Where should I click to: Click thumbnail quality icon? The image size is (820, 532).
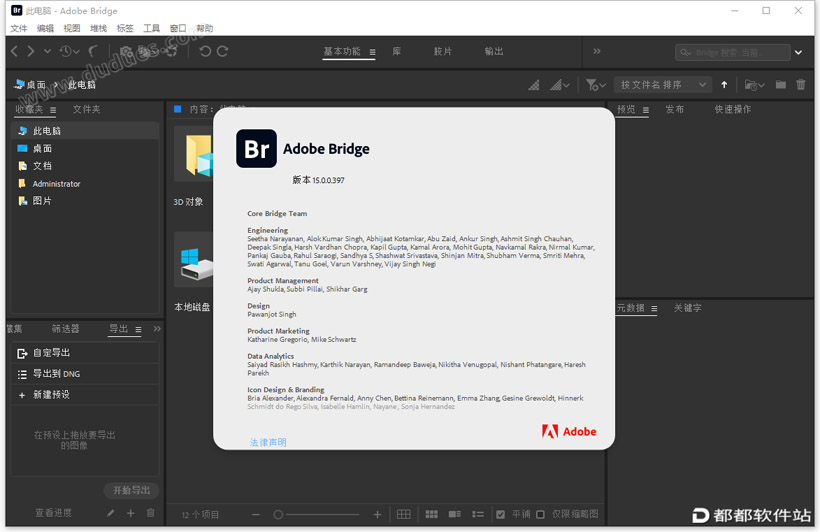[x=534, y=85]
